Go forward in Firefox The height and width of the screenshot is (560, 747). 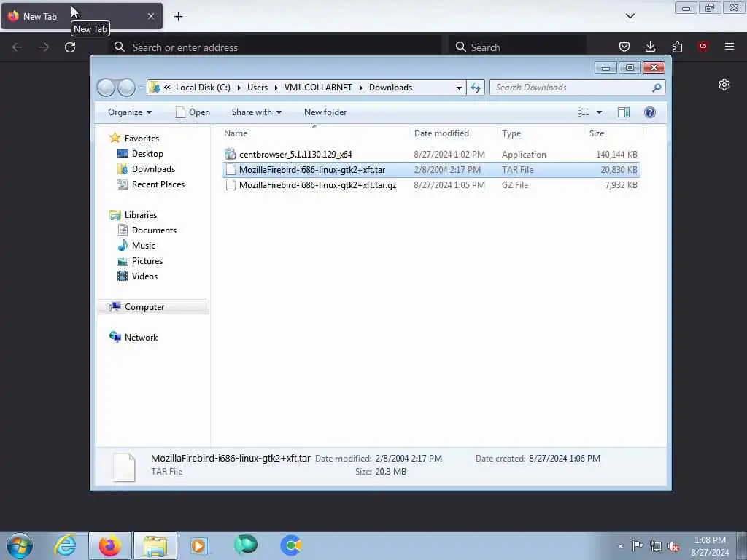[43, 47]
